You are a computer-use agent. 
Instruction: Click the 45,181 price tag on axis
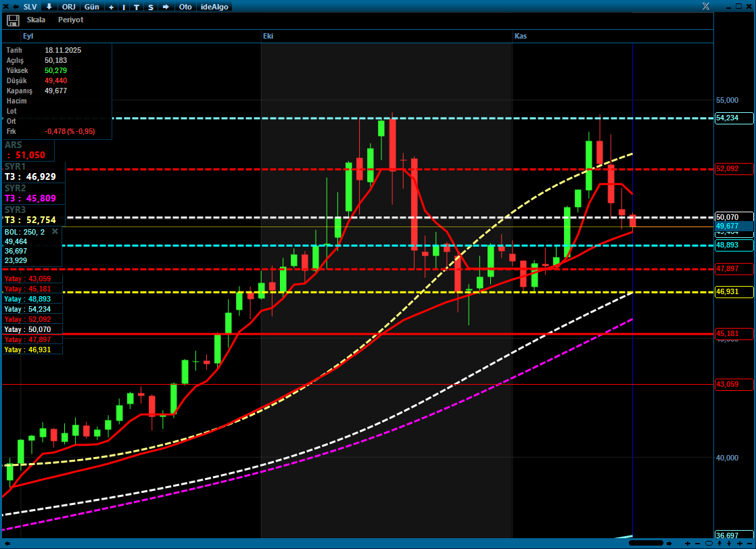tap(733, 333)
